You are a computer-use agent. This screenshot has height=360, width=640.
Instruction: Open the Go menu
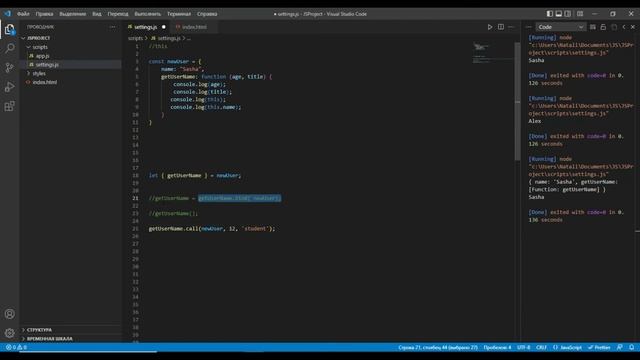click(x=118, y=14)
